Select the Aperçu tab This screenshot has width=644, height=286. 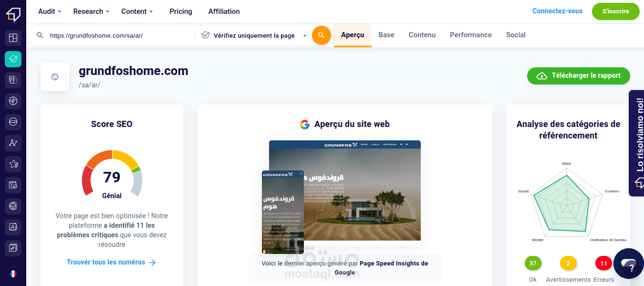(353, 35)
